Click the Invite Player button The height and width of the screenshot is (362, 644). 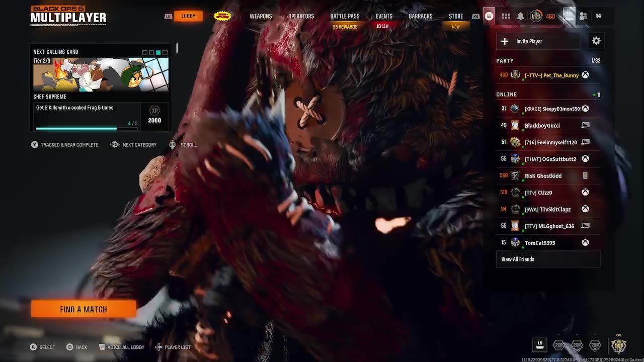(x=538, y=41)
